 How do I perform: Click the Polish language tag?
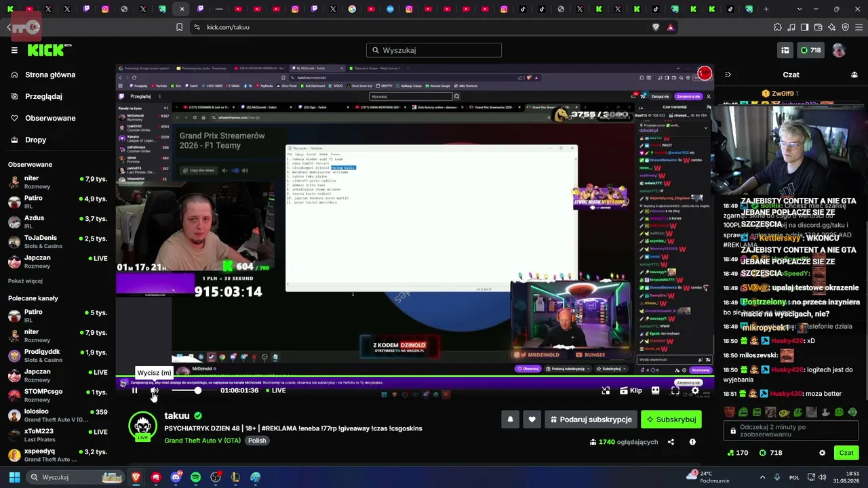[x=257, y=441]
